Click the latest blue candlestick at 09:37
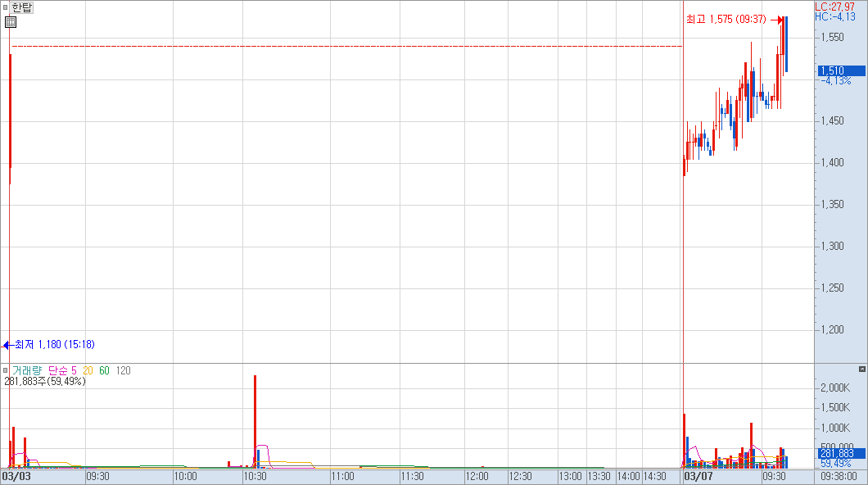This screenshot has height=485, width=868. (786, 44)
